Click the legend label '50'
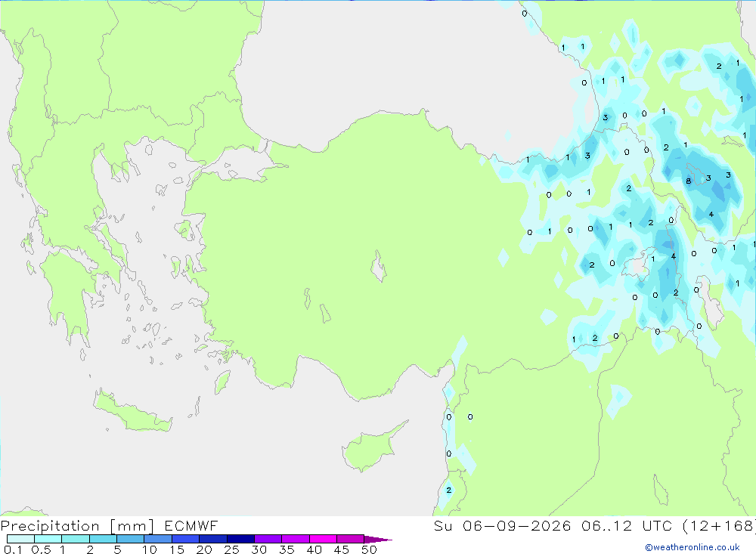 (x=369, y=549)
